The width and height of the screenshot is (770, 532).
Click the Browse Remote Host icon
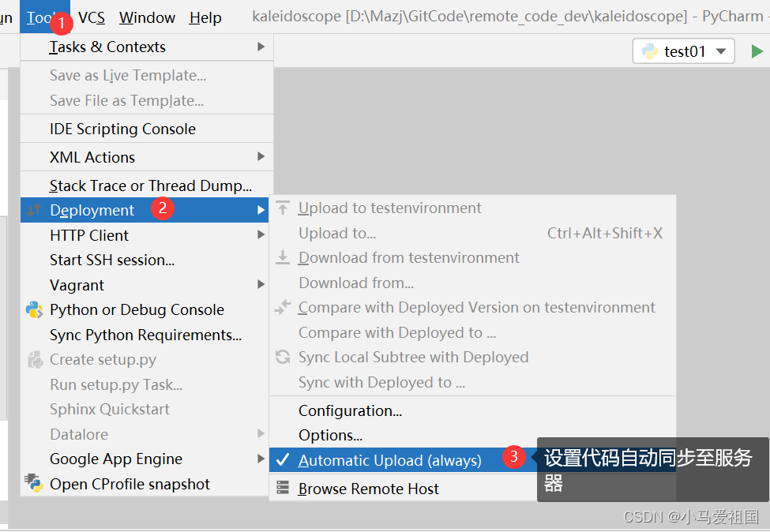tap(283, 487)
